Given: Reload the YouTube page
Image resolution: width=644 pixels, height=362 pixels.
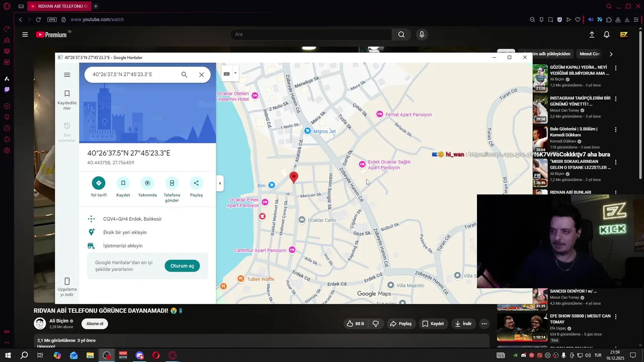Looking at the screenshot, I should coord(38,20).
